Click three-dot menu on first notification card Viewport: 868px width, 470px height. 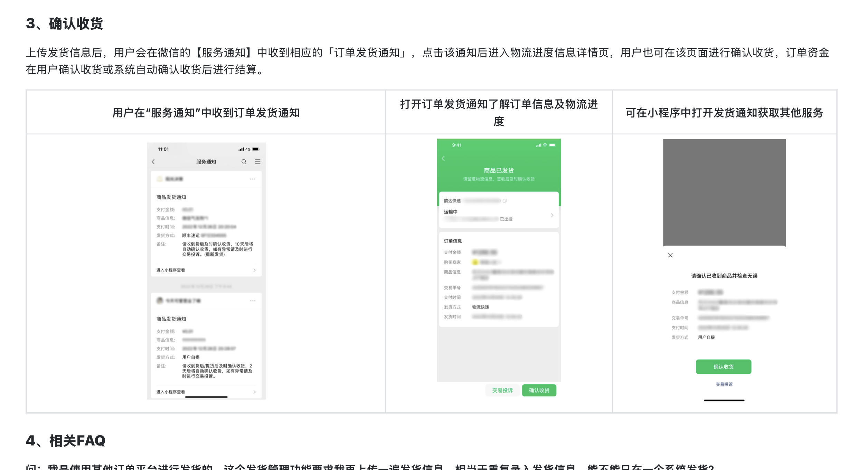click(x=253, y=179)
